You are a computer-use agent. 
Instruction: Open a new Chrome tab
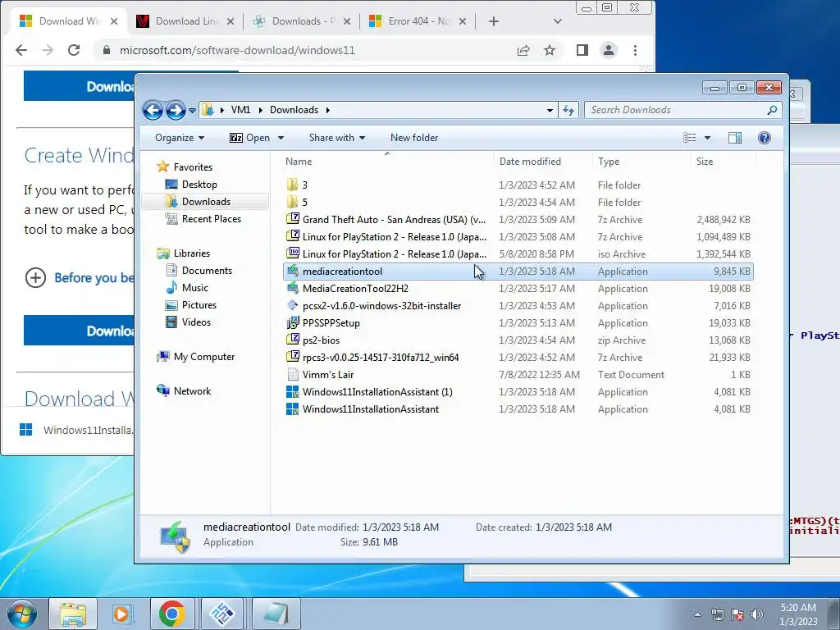(x=493, y=21)
